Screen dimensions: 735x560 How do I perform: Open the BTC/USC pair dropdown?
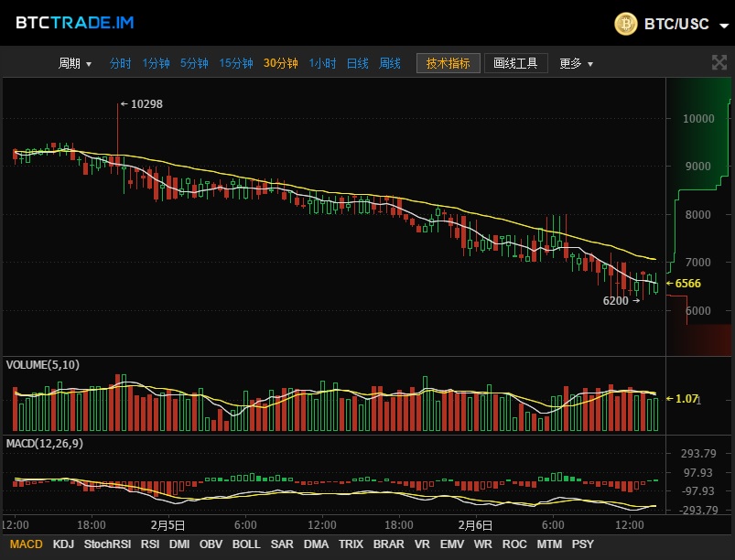723,26
